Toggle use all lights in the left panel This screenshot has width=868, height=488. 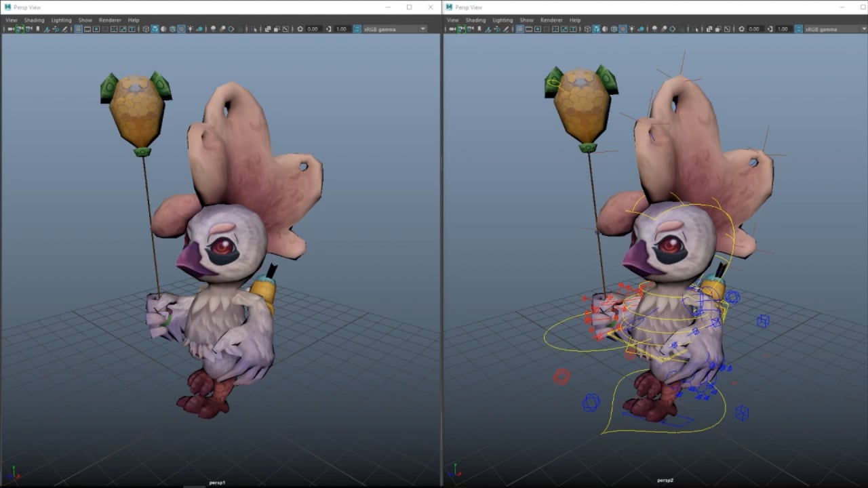pyautogui.click(x=190, y=29)
